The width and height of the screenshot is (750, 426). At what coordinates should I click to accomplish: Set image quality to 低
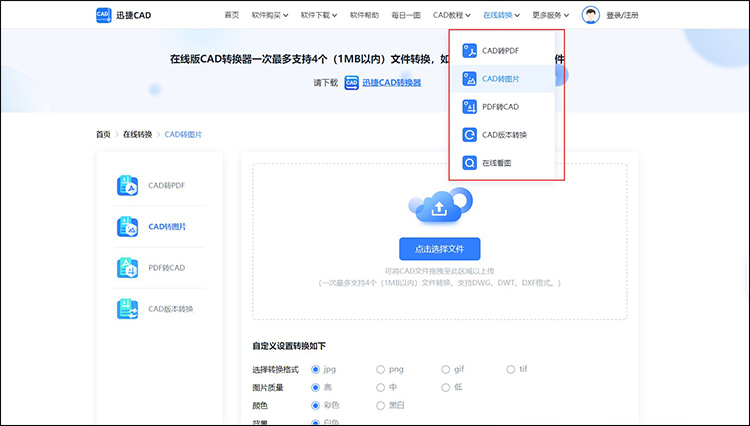(445, 387)
